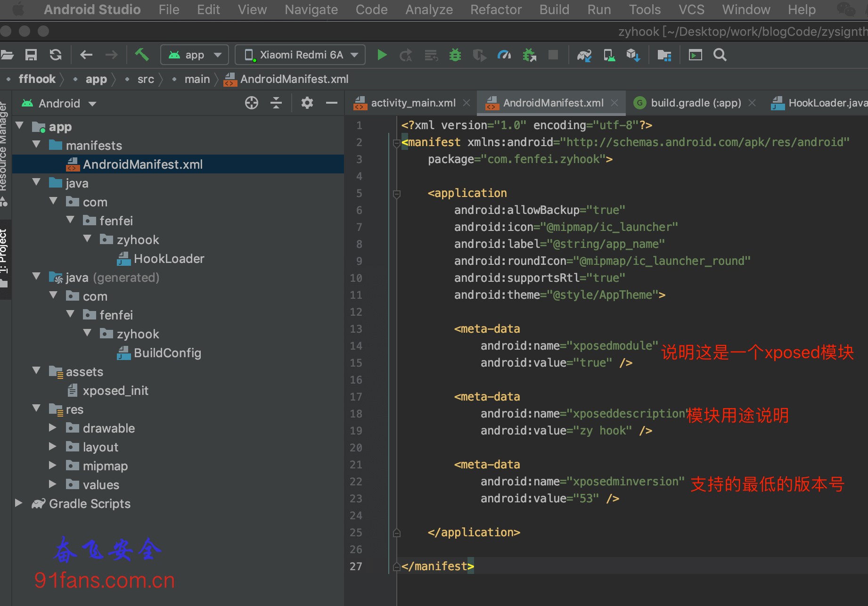Search everywhere magnifier icon
Image resolution: width=868 pixels, height=606 pixels.
[x=720, y=55]
